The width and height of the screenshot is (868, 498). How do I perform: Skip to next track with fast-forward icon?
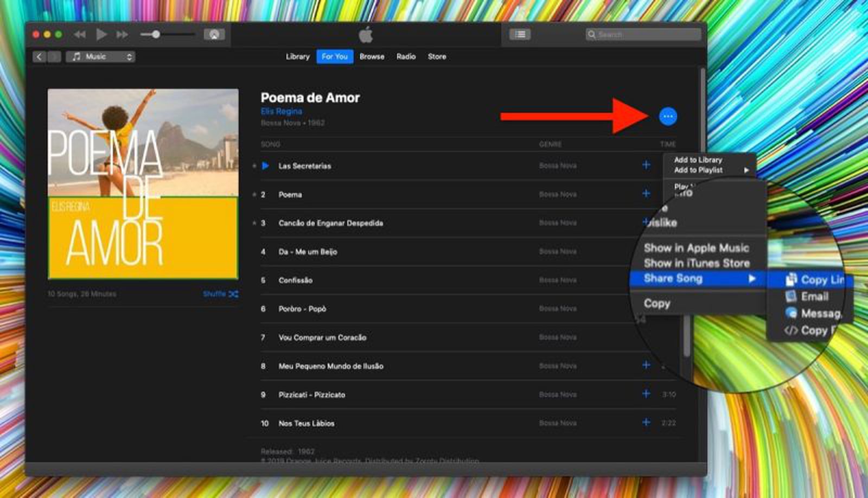click(x=123, y=35)
